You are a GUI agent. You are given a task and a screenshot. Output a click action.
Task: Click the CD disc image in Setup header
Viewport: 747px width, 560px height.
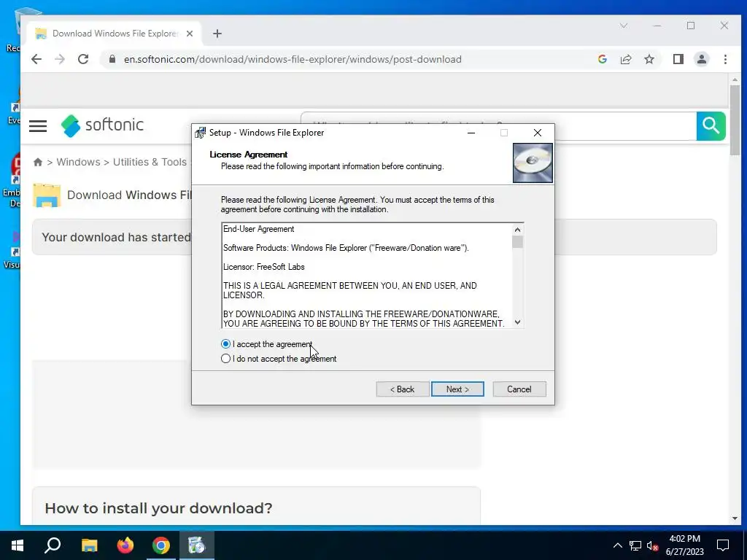tap(533, 163)
